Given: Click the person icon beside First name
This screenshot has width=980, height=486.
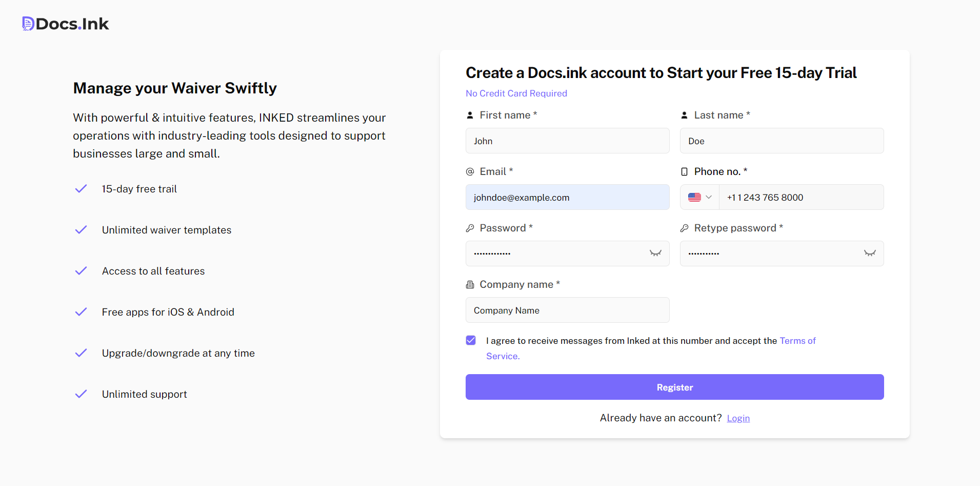Looking at the screenshot, I should [470, 115].
